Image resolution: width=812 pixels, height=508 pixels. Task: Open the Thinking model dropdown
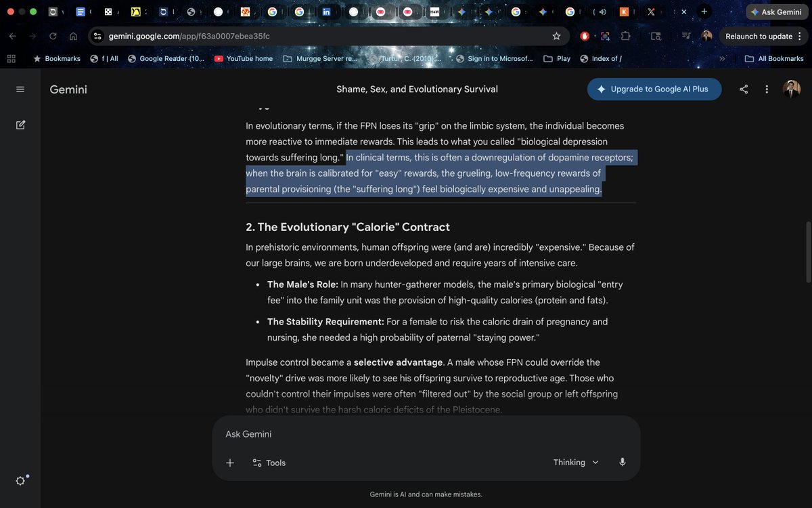(576, 463)
